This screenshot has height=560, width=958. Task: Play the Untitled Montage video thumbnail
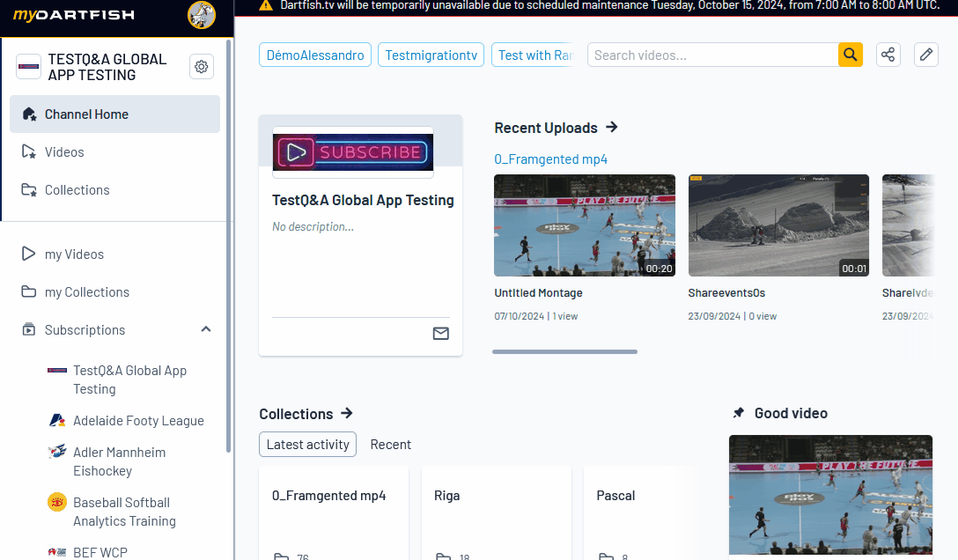tap(585, 225)
